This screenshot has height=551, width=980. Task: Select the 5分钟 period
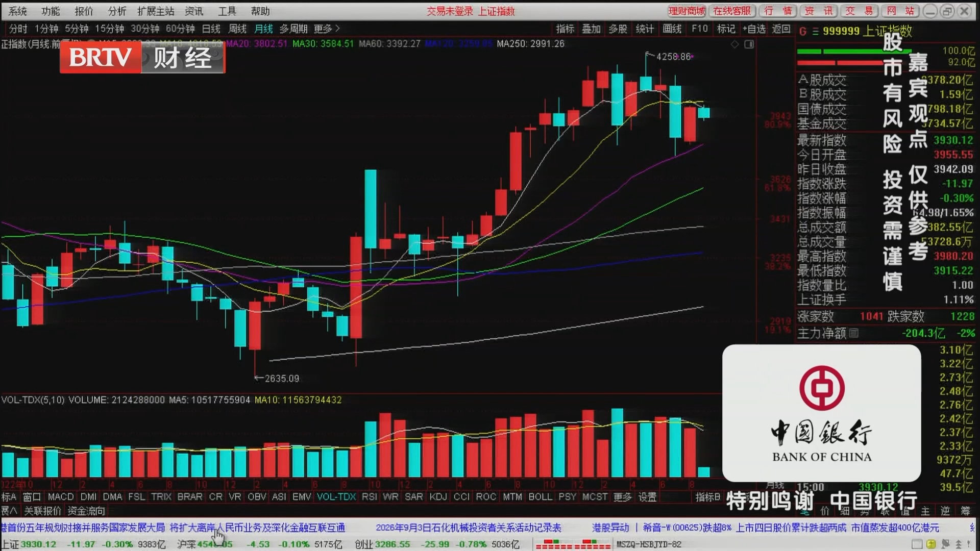pos(77,29)
